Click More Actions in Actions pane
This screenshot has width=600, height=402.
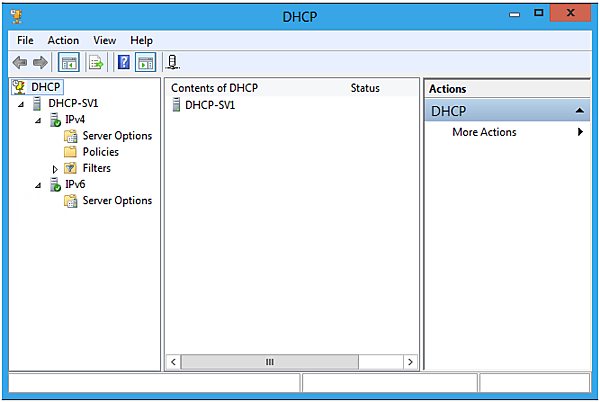coord(484,132)
